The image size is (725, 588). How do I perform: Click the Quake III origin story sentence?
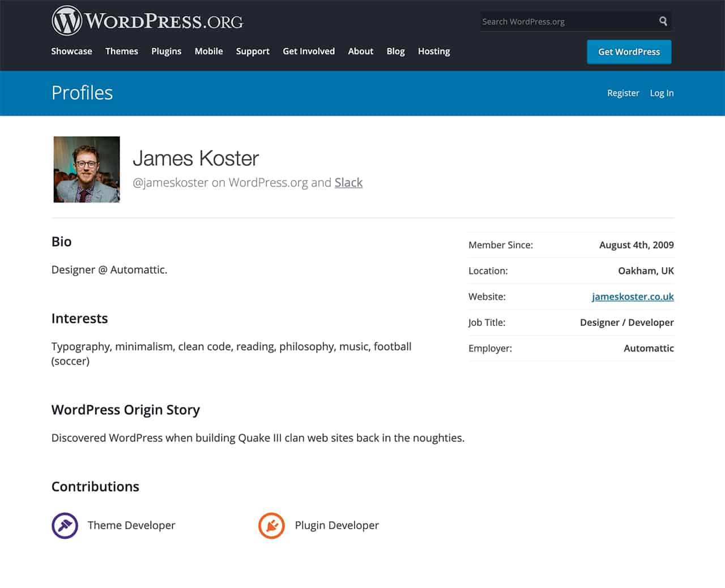pyautogui.click(x=258, y=437)
